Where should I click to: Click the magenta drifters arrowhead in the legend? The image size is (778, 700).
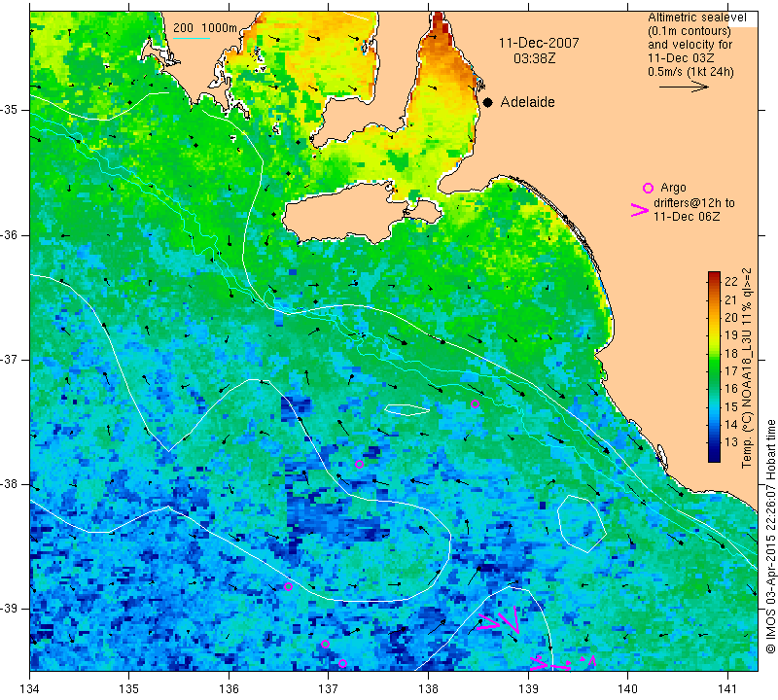(640, 210)
